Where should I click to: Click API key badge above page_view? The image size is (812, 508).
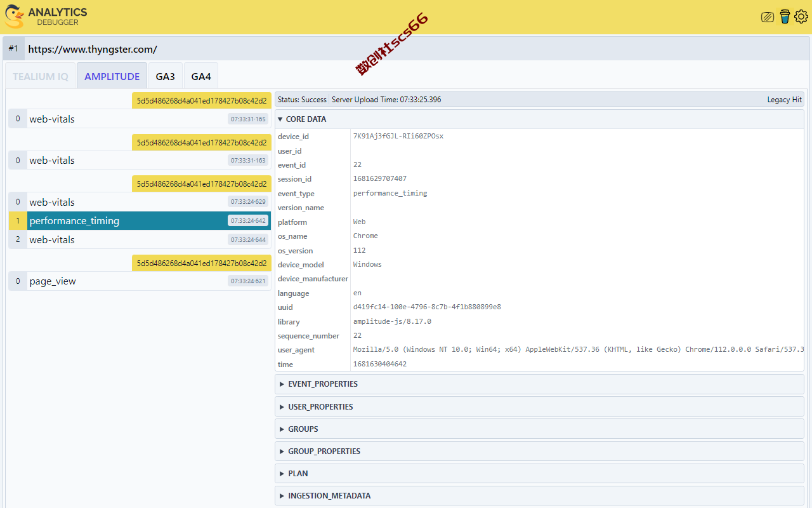tap(202, 263)
